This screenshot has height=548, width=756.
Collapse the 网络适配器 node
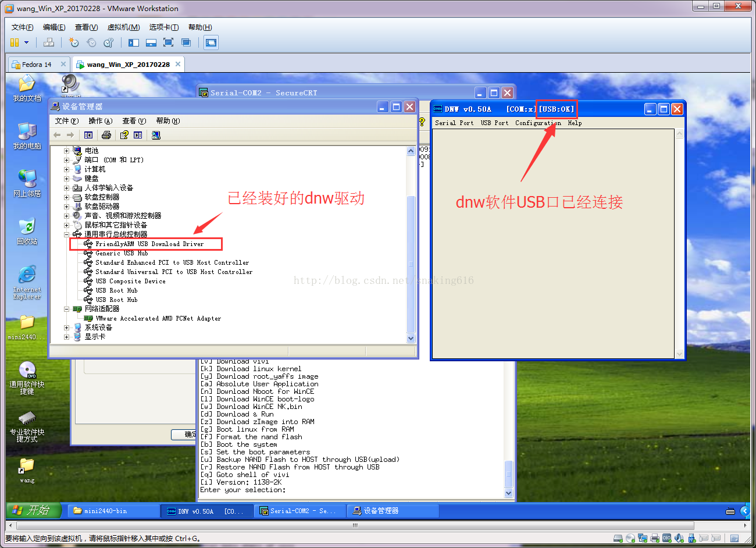(x=66, y=309)
